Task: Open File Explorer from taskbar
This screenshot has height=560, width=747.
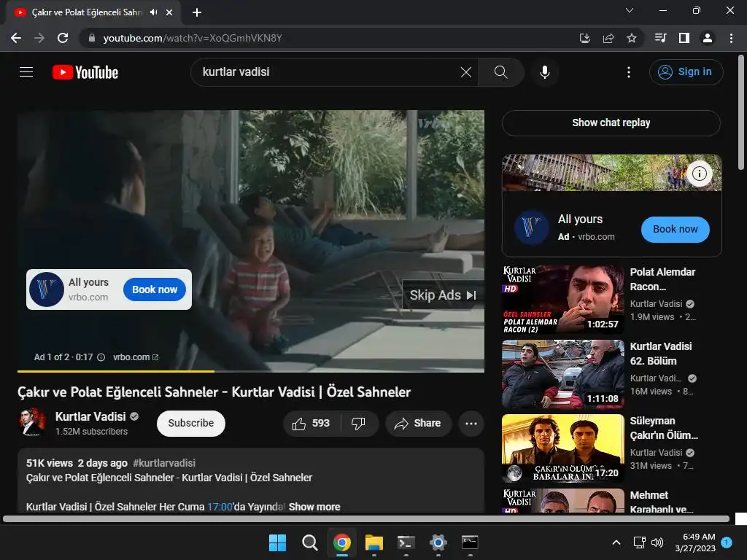Action: (374, 542)
